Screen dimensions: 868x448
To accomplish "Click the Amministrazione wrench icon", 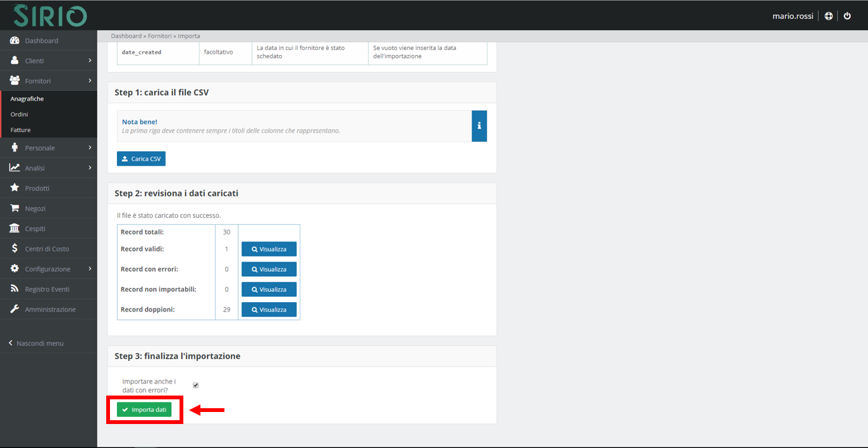I will pyautogui.click(x=15, y=310).
